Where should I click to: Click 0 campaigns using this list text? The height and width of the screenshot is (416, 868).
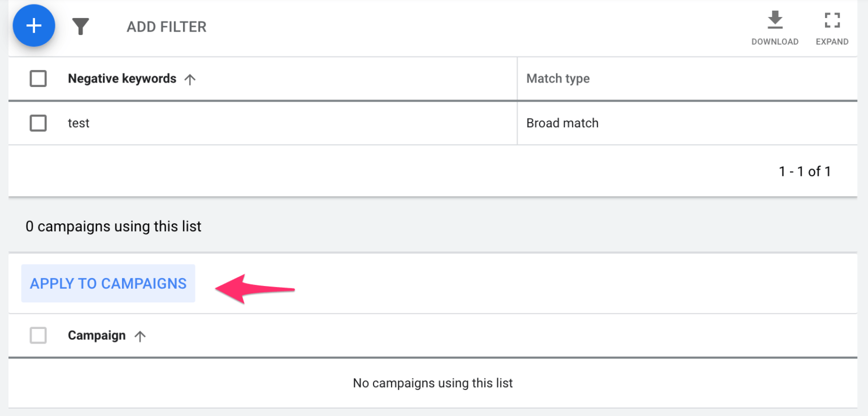[113, 226]
